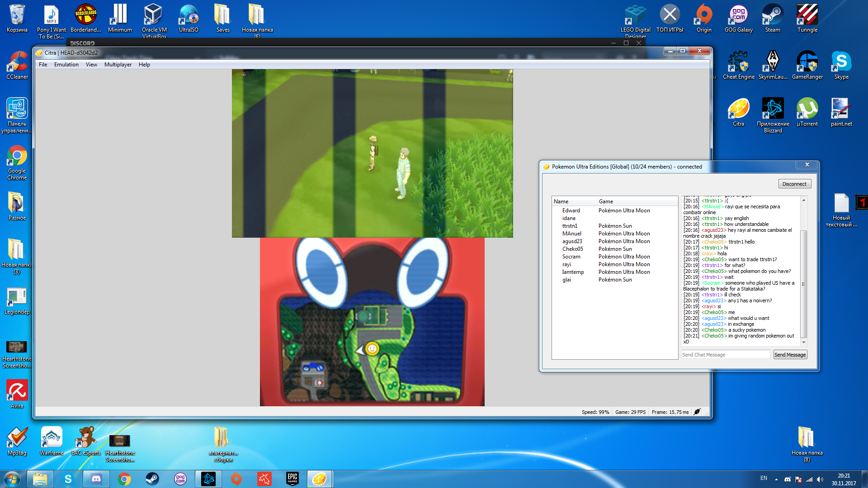Sort members by the Game column header

pos(637,202)
